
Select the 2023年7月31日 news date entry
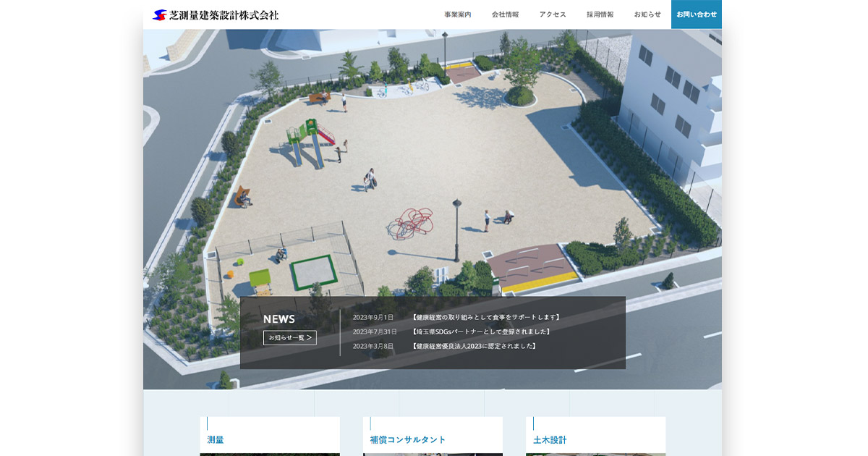coord(375,332)
